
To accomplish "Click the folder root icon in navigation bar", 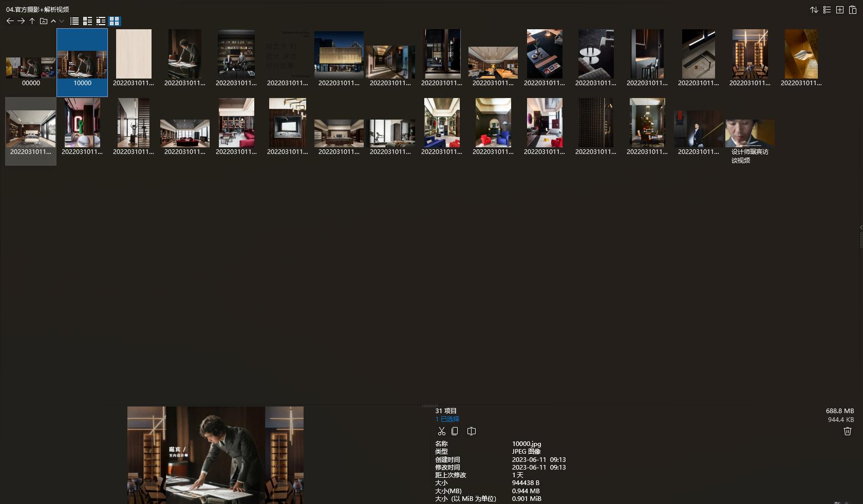I will [x=44, y=21].
